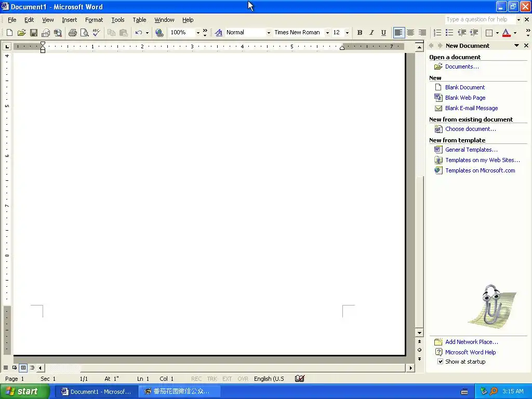This screenshot has width=532, height=399.
Task: Click the Numbering list icon
Action: (x=437, y=33)
